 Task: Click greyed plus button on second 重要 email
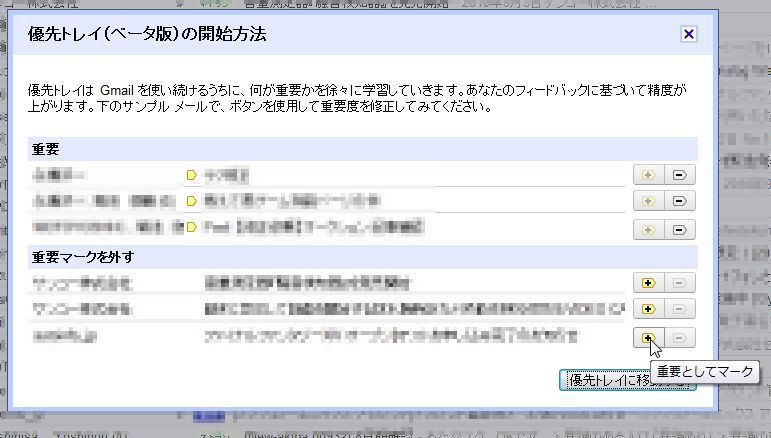649,201
